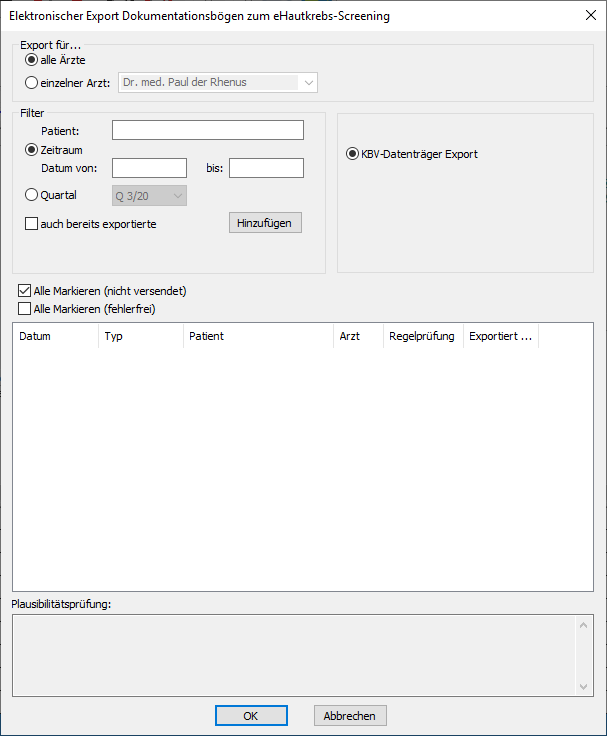
Task: Sort list by the Patient column header
Action: coord(258,336)
